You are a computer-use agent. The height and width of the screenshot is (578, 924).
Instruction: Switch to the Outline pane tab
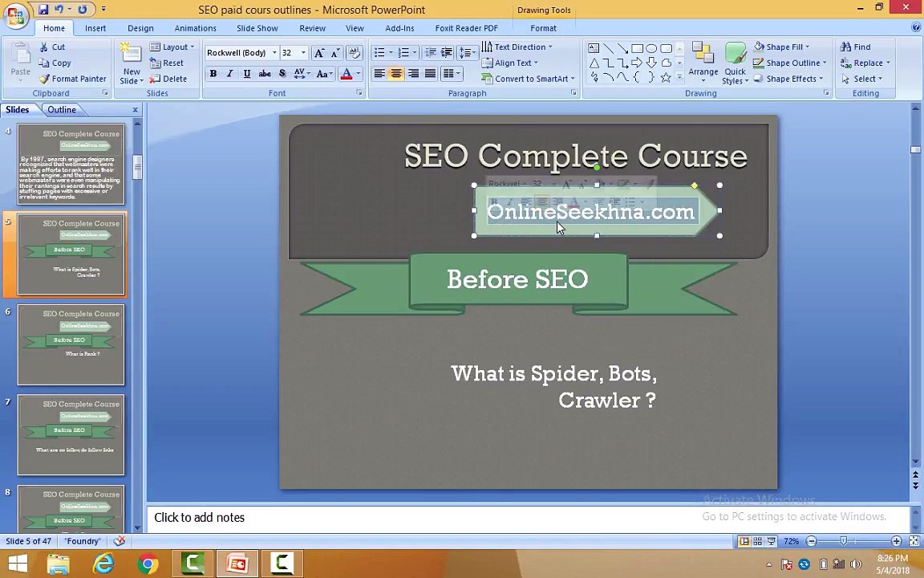coord(61,109)
